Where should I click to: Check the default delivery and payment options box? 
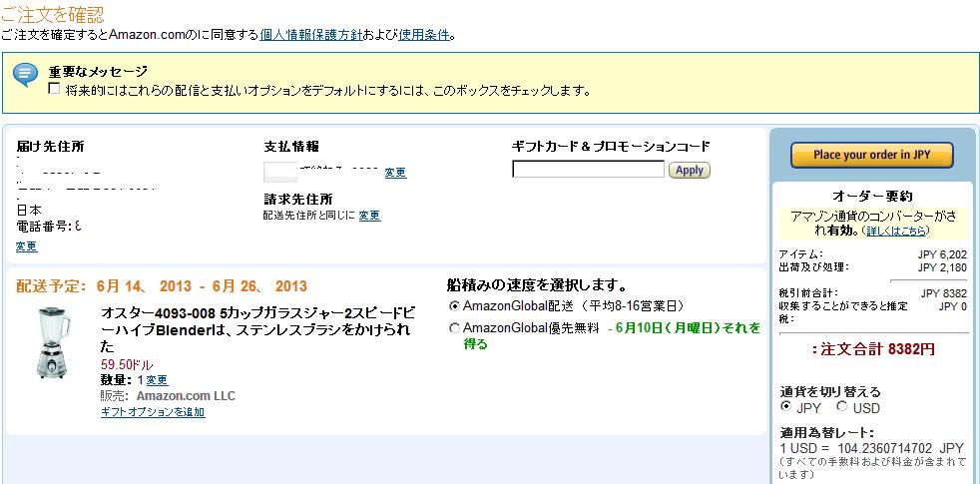tap(54, 89)
